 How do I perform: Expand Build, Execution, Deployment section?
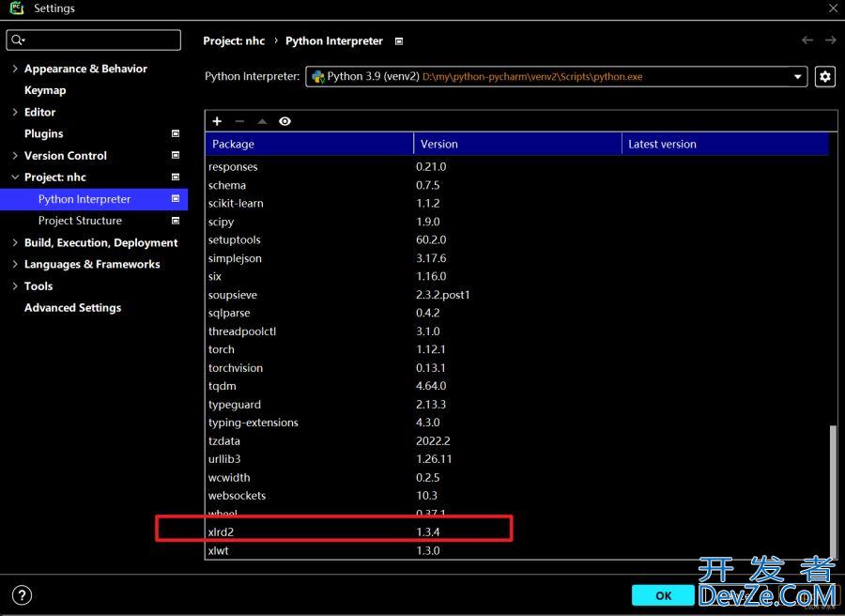click(x=15, y=242)
